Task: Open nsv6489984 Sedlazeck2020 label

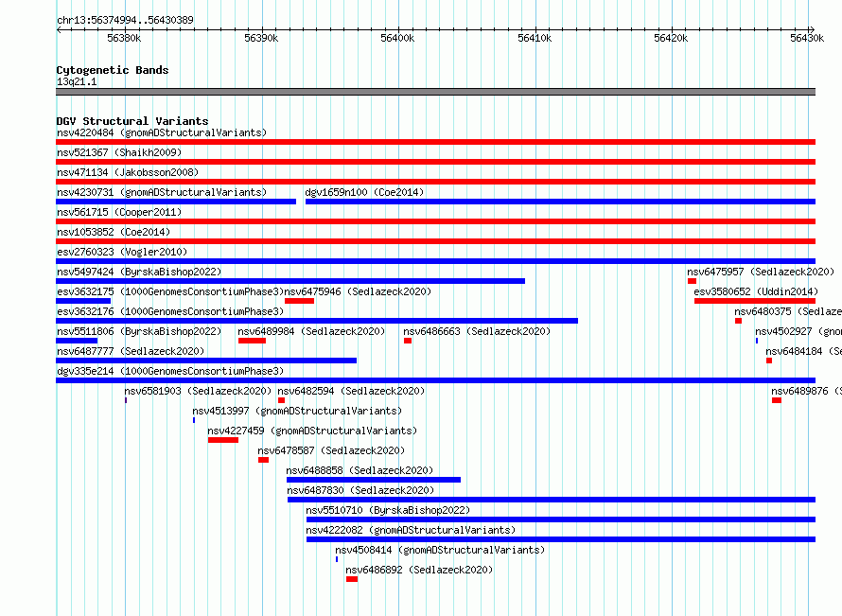Action: pos(311,331)
